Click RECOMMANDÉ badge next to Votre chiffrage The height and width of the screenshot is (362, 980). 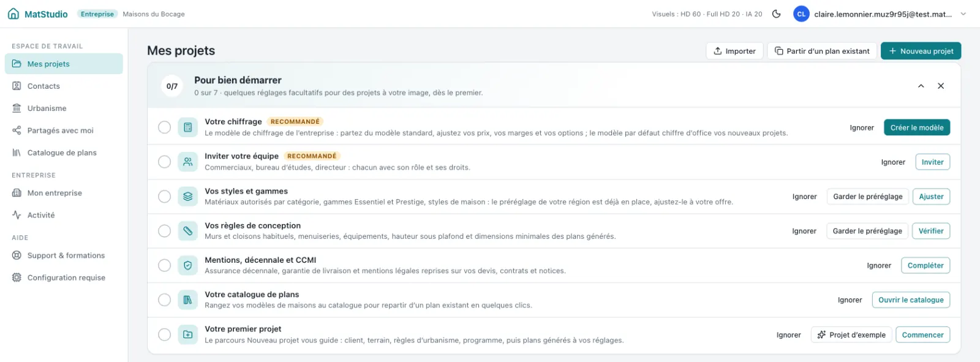[x=295, y=122]
